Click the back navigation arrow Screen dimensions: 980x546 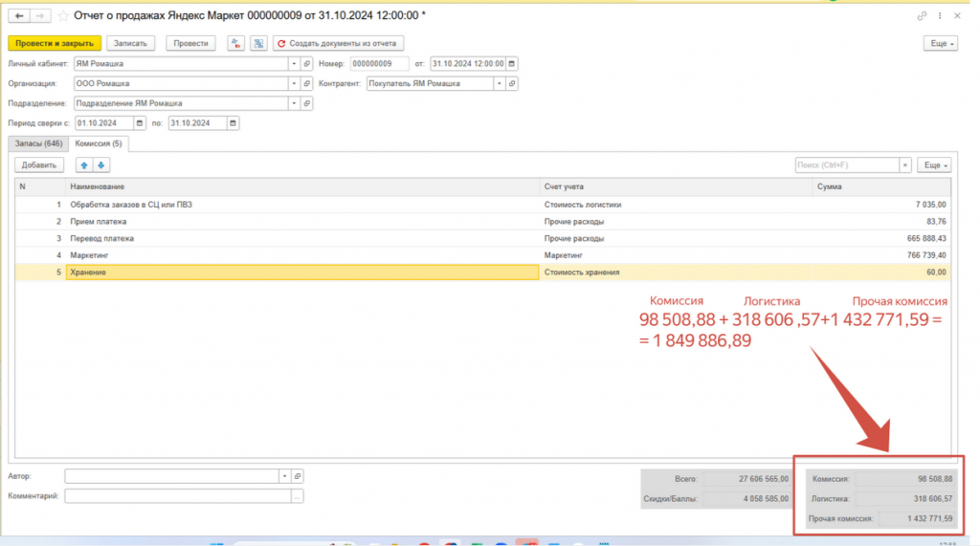[18, 16]
